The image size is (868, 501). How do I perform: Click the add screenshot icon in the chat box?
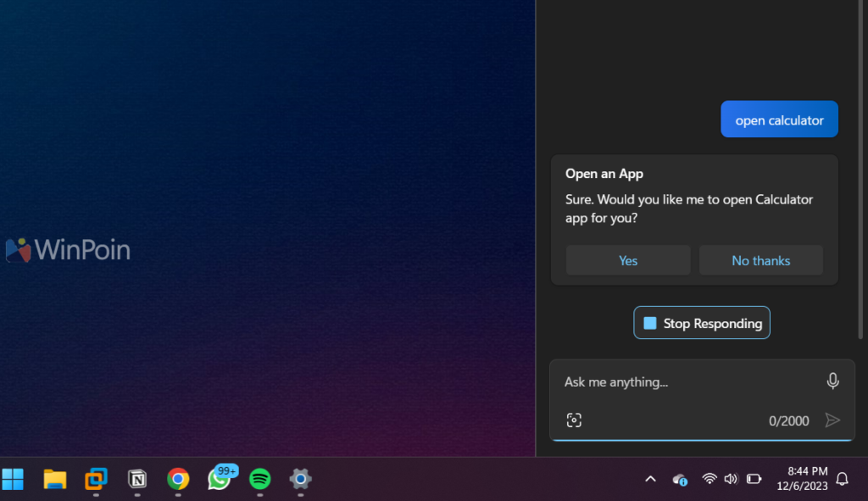coord(574,420)
